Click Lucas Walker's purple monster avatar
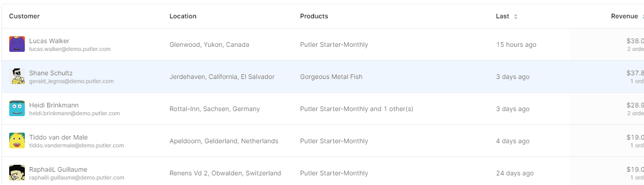The width and height of the screenshot is (644, 185). 17,44
